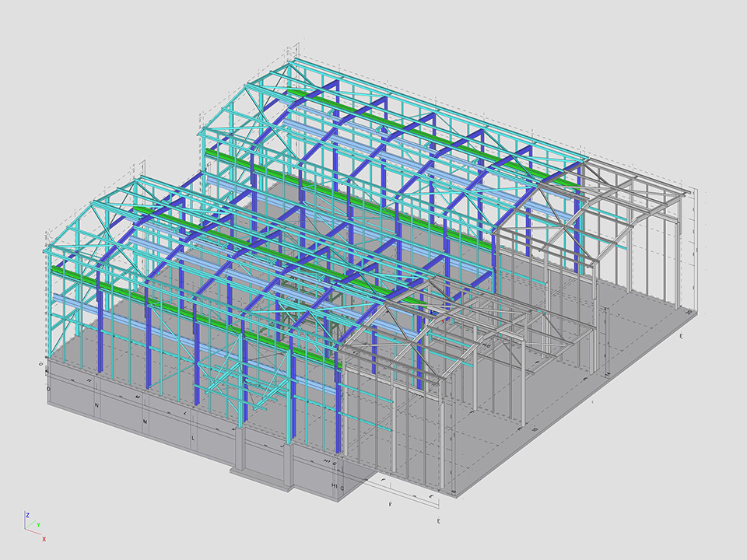The height and width of the screenshot is (560, 747).
Task: Click the green Y axis label
Action: (x=37, y=525)
